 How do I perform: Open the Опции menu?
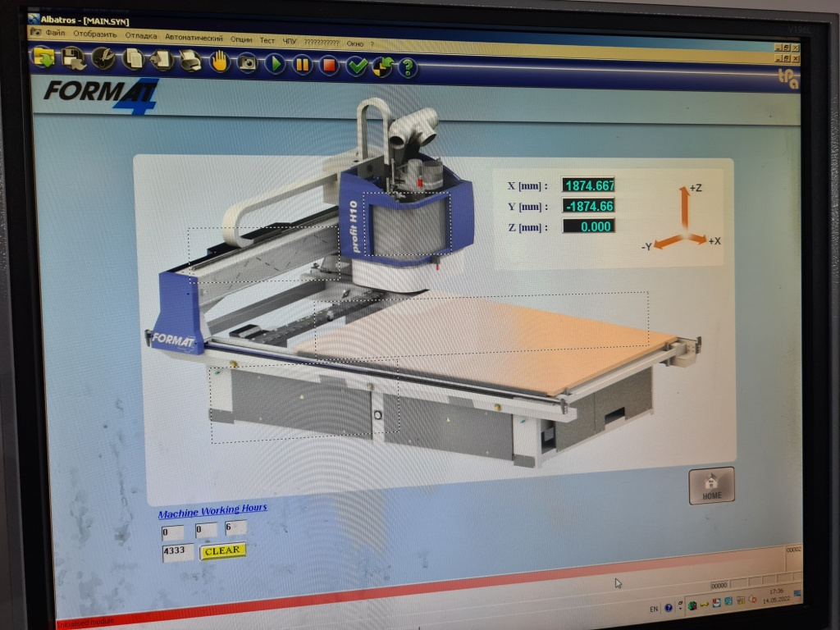[x=241, y=39]
